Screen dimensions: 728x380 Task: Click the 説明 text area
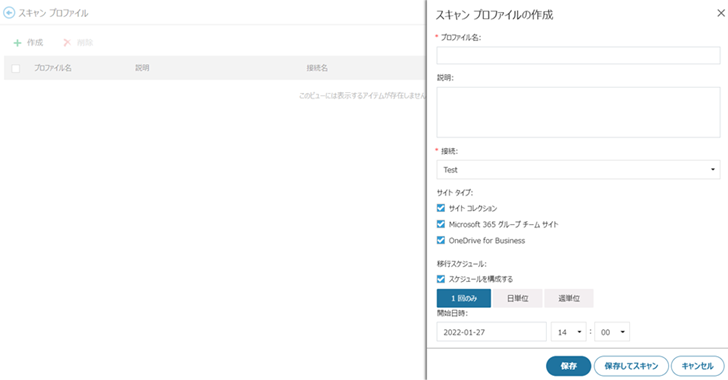[x=578, y=112]
